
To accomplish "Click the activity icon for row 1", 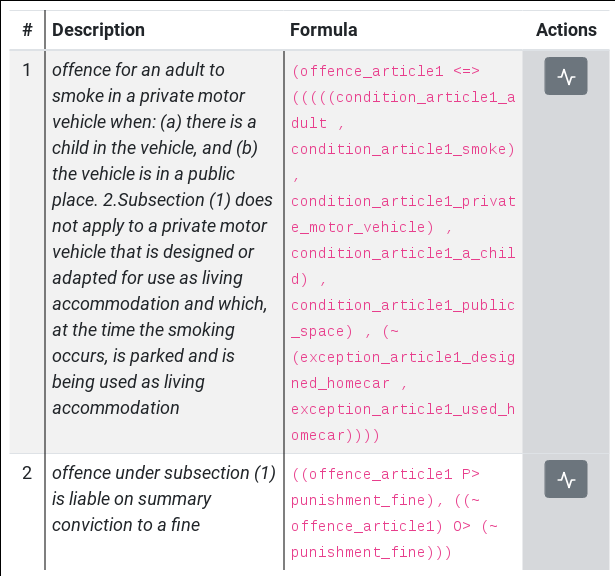I will [x=566, y=76].
